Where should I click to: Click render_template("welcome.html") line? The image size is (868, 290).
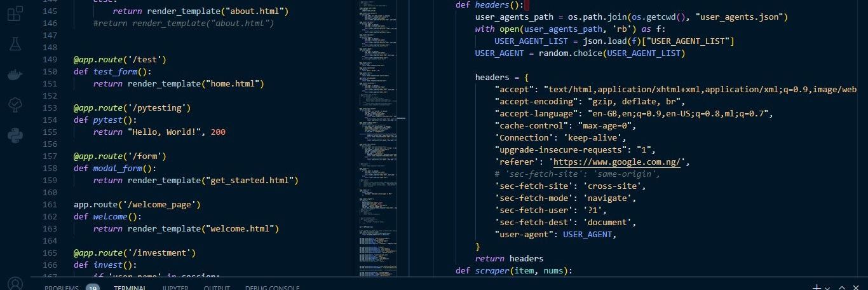tap(186, 228)
